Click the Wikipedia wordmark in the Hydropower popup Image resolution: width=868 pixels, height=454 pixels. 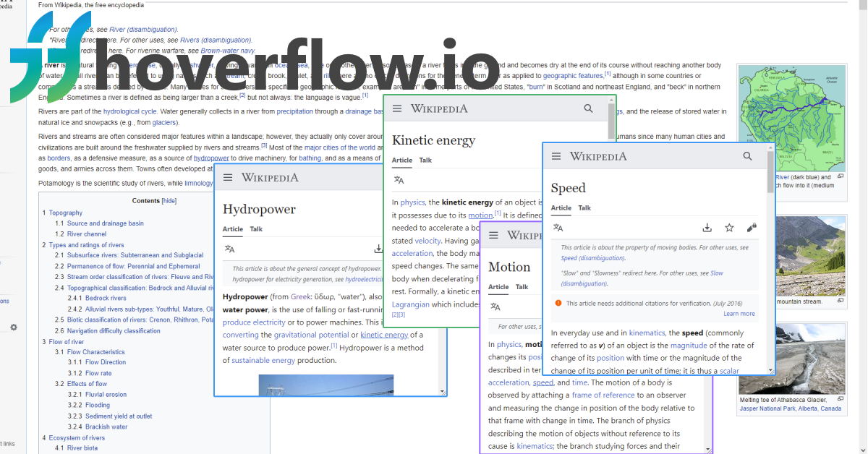point(270,178)
